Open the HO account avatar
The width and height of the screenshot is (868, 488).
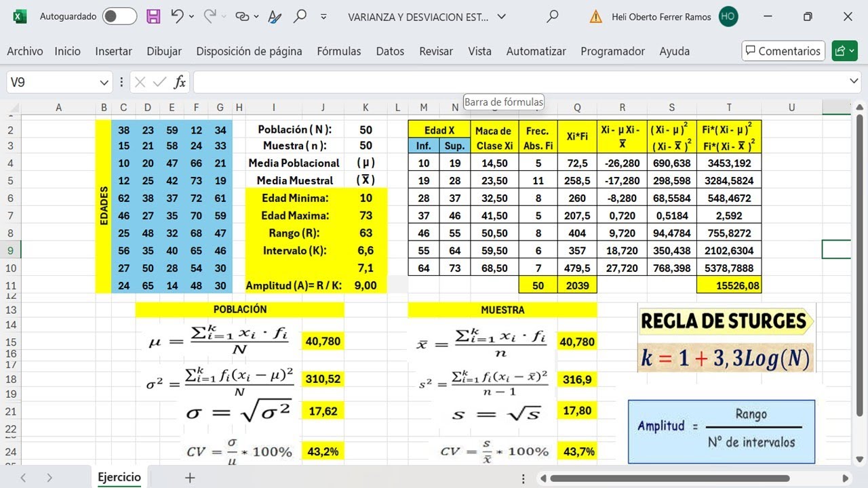[x=728, y=16]
